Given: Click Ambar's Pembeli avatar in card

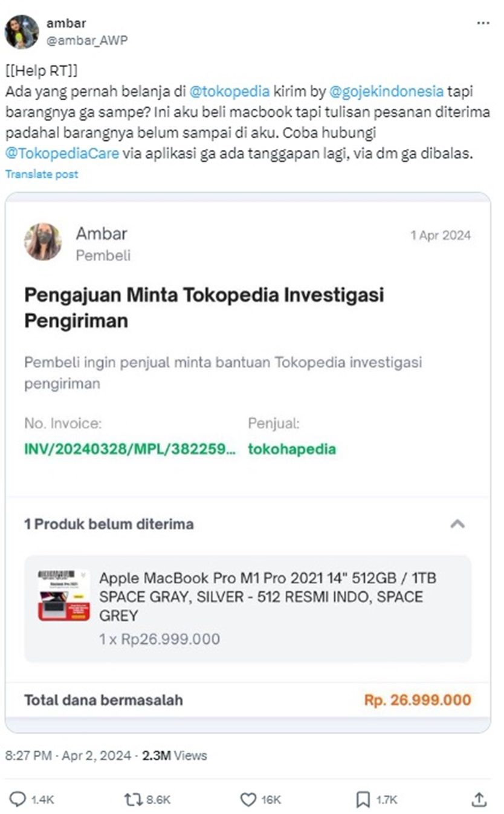Looking at the screenshot, I should (43, 242).
